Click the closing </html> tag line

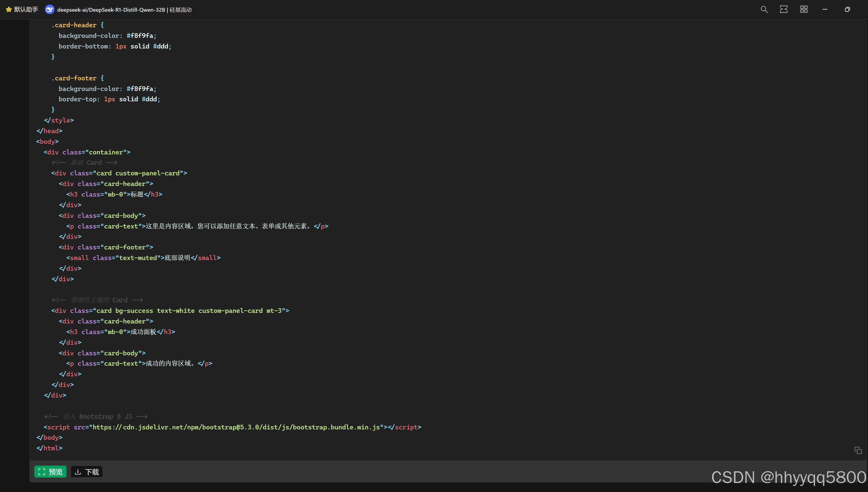50,448
